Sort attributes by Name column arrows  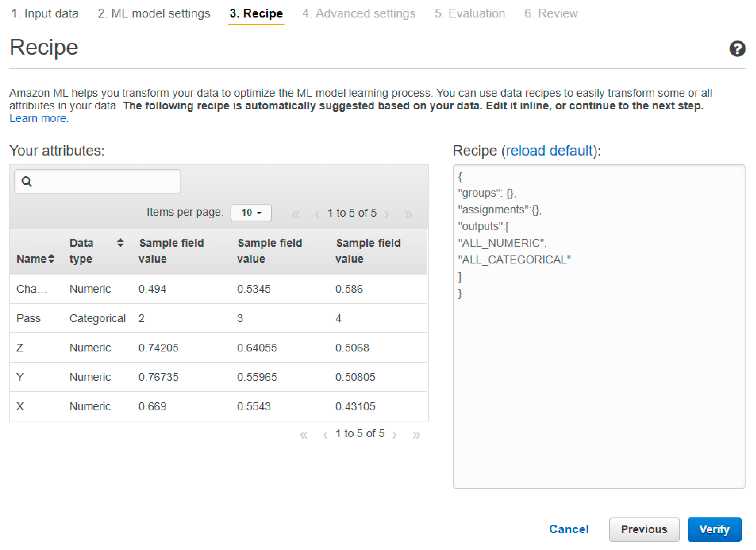[x=51, y=259]
